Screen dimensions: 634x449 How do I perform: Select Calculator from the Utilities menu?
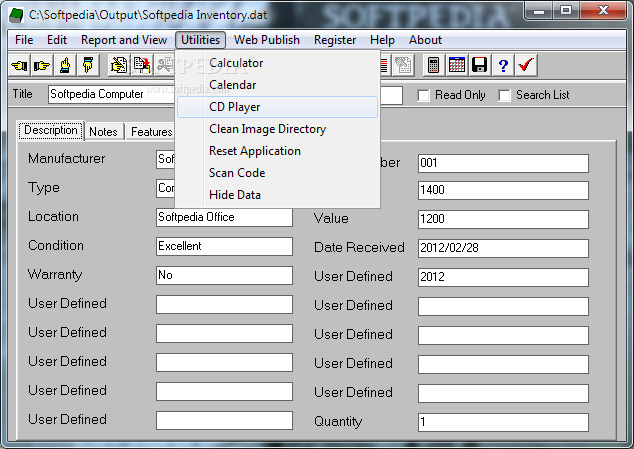[x=277, y=63]
